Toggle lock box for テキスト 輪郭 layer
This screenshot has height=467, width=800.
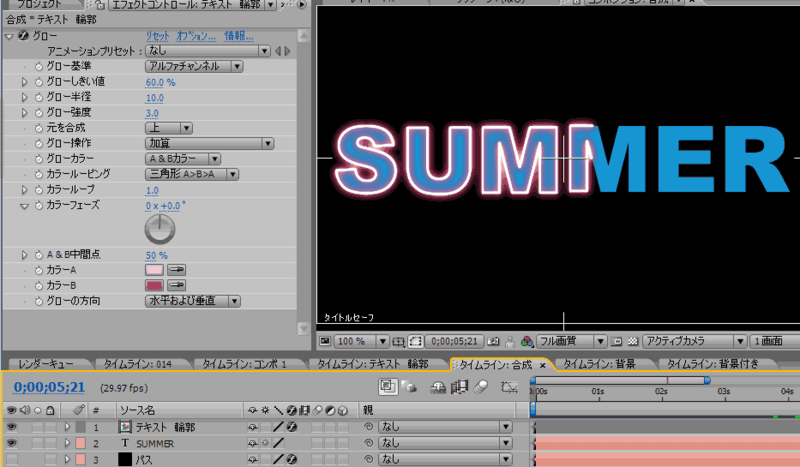coord(50,427)
